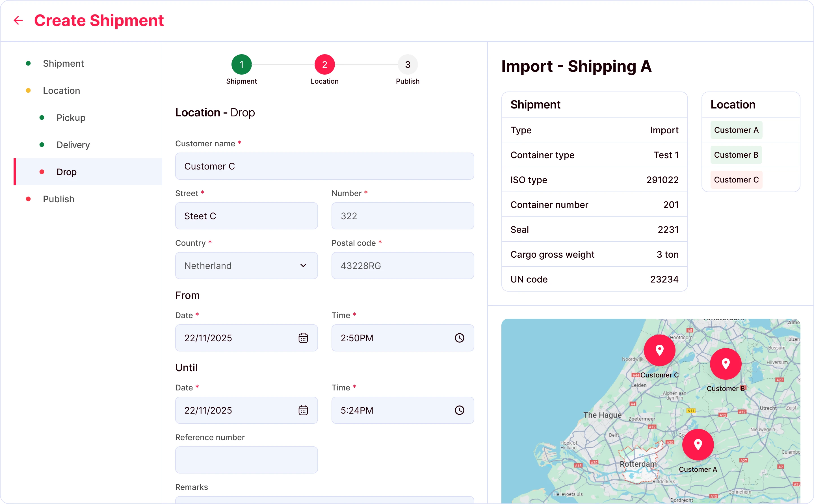This screenshot has height=504, width=814.
Task: Select the Customer A location tag
Action: pos(736,130)
